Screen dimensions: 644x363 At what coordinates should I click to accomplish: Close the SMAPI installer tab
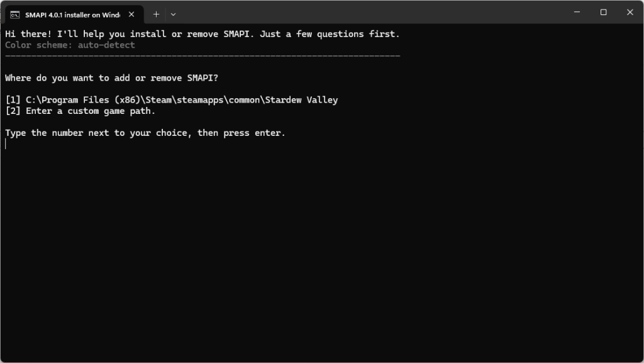[131, 13]
